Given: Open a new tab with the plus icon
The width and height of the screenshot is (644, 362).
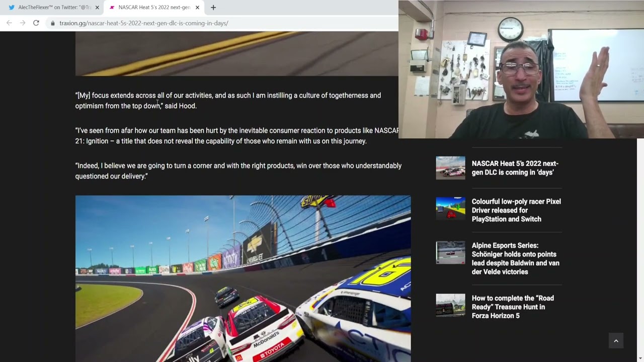Looking at the screenshot, I should click(213, 8).
